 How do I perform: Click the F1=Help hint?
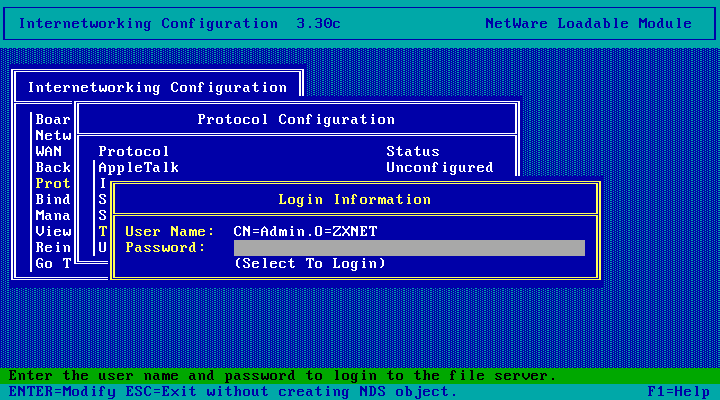coord(678,392)
